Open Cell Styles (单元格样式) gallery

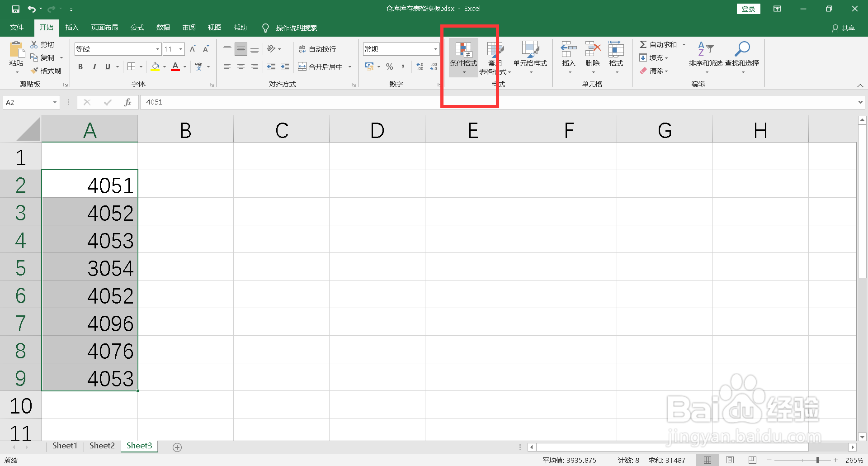pyautogui.click(x=530, y=57)
